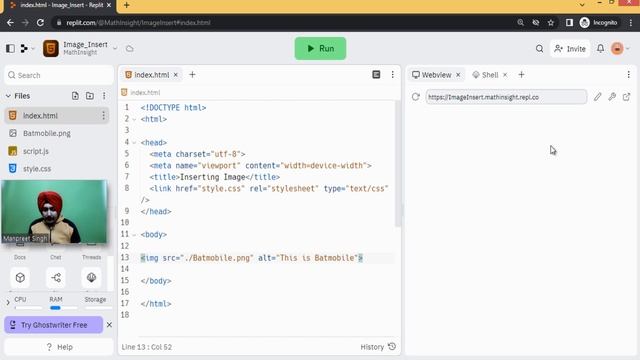Bookmark this page with the star
The image size is (640, 360).
[x=551, y=22]
